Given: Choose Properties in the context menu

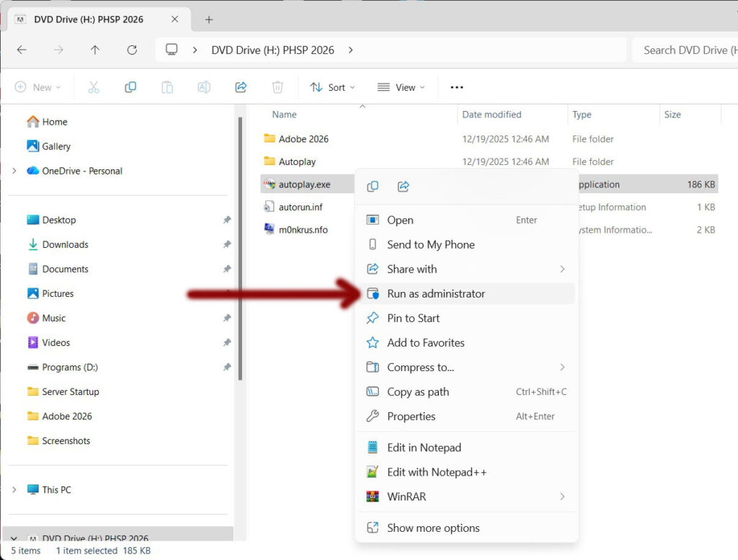Looking at the screenshot, I should click(x=411, y=416).
